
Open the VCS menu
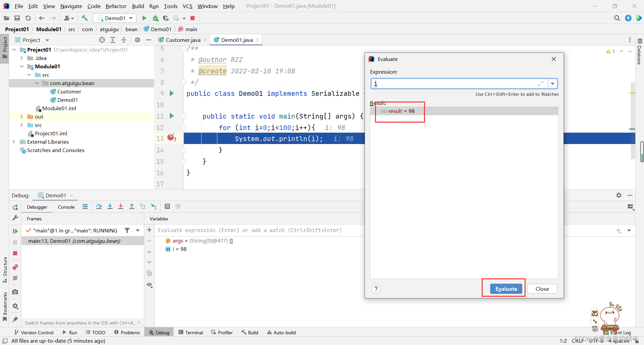[x=187, y=6]
